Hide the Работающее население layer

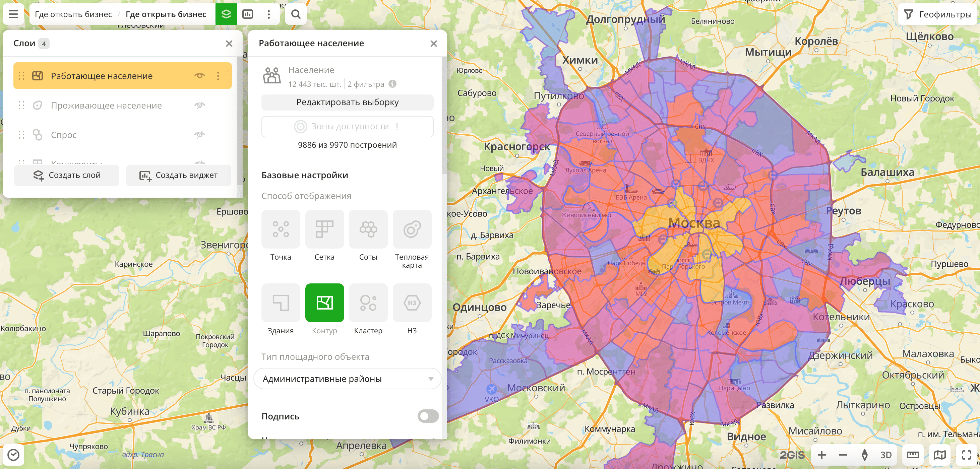[x=200, y=76]
